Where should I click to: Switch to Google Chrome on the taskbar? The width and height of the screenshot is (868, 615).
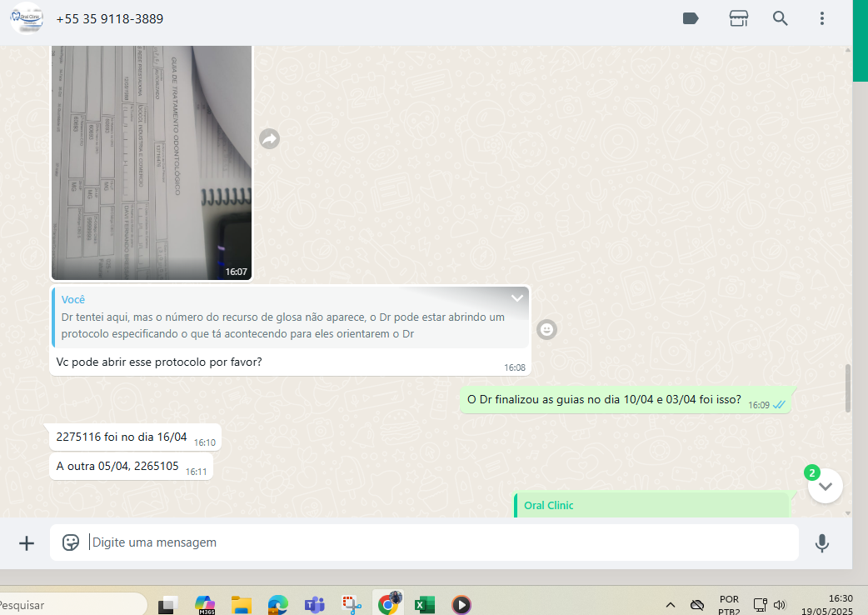pos(389,604)
